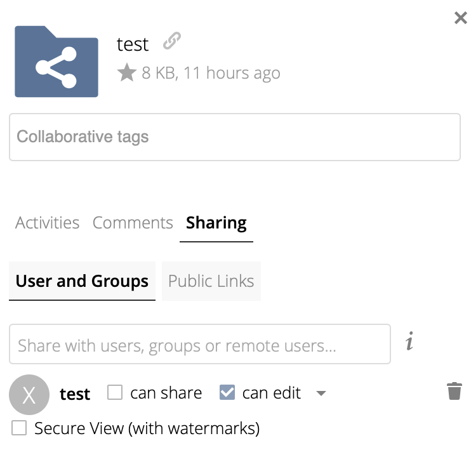This screenshot has width=471, height=476.
Task: Click the shared user name test
Action: click(x=75, y=394)
